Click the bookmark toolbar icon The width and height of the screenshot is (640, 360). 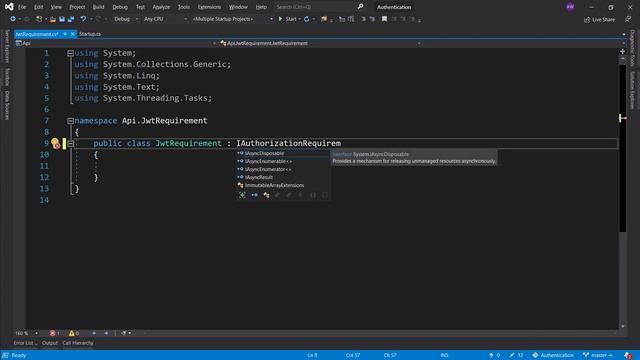pyautogui.click(x=384, y=19)
